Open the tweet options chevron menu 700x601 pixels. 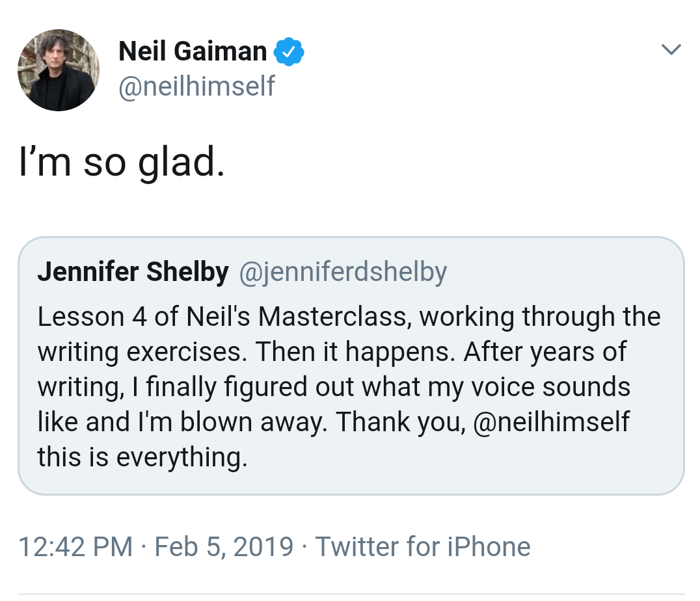[x=670, y=49]
